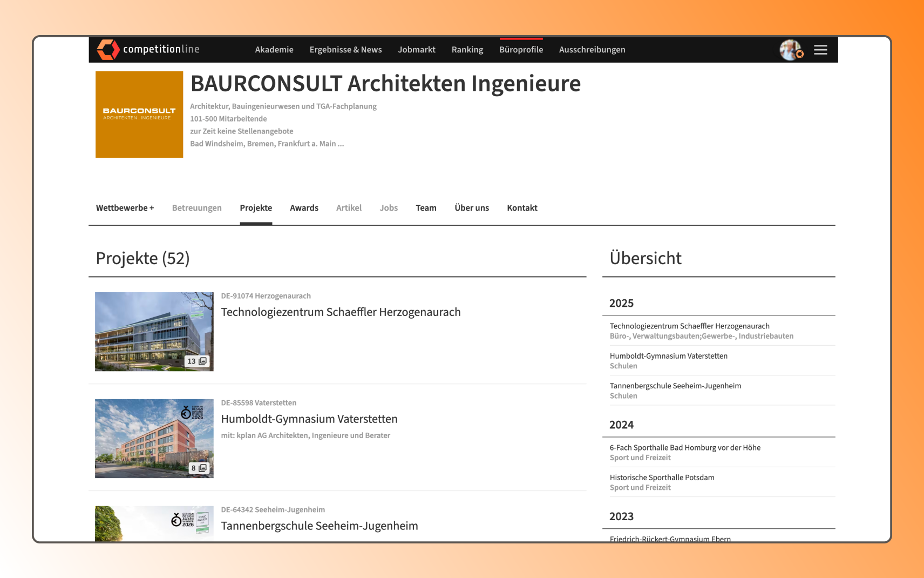
Task: Click German Design Award badge on Humboldt-Gymnasium
Action: coord(192,412)
